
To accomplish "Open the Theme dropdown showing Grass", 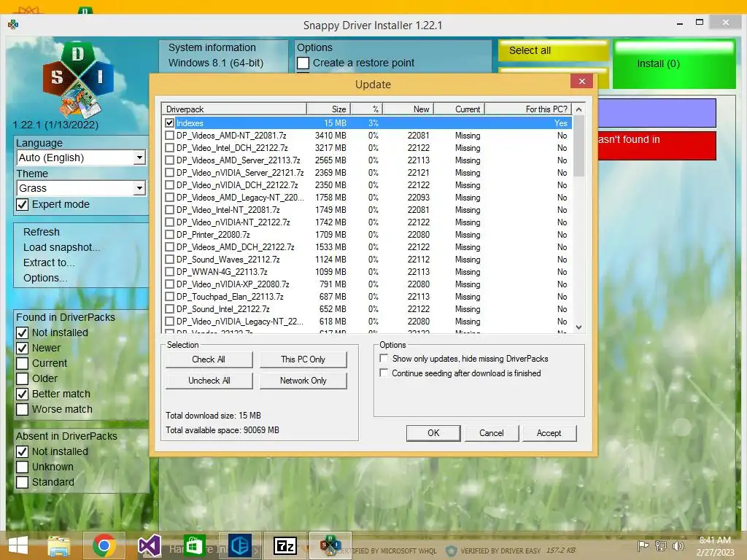I will pyautogui.click(x=81, y=188).
